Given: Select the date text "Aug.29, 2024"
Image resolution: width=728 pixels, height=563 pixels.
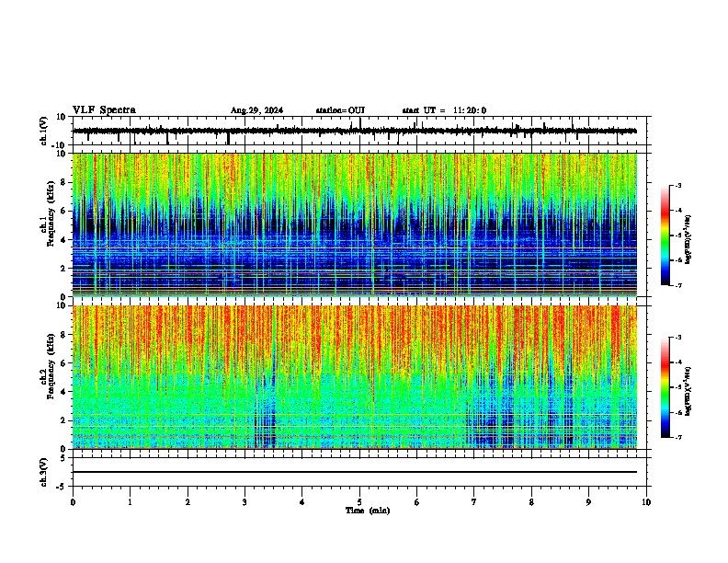Looking at the screenshot, I should click(x=256, y=110).
